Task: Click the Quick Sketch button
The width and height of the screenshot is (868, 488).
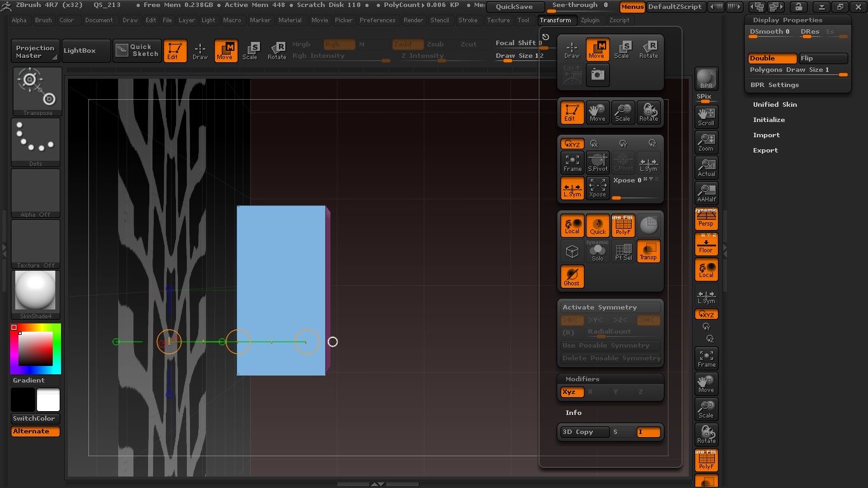Action: [137, 51]
